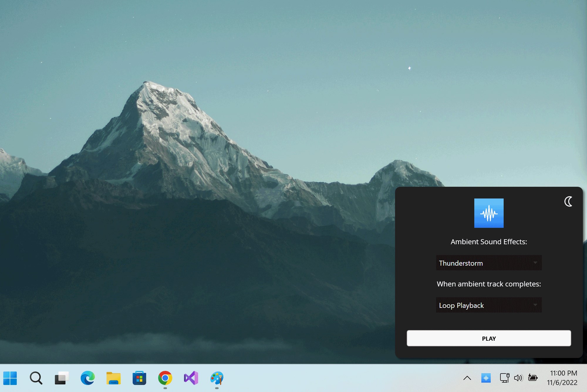
Task: Open Task View from the taskbar
Action: point(62,378)
